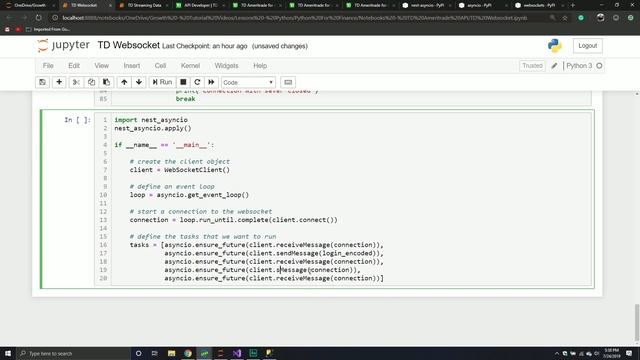Restart kernel and run all cells icon

click(x=211, y=82)
